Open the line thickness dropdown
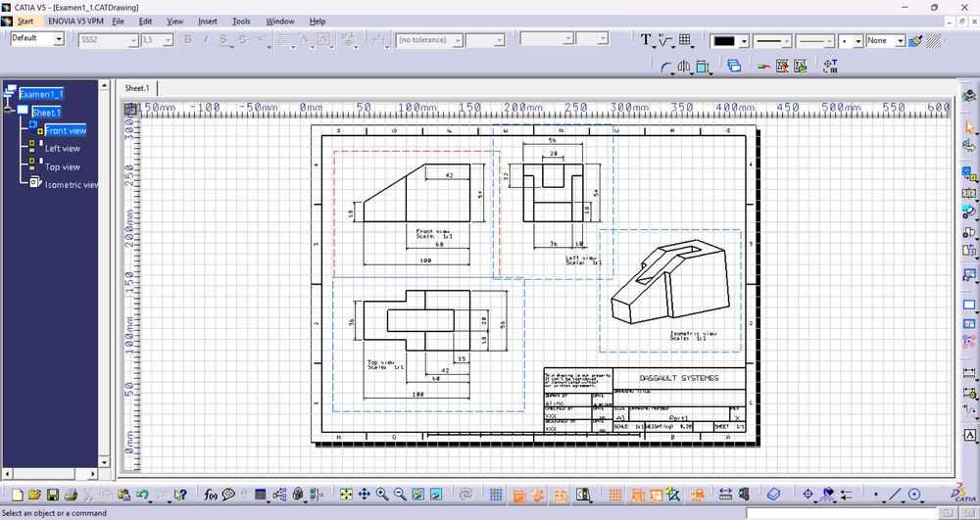This screenshot has height=520, width=980. point(786,40)
